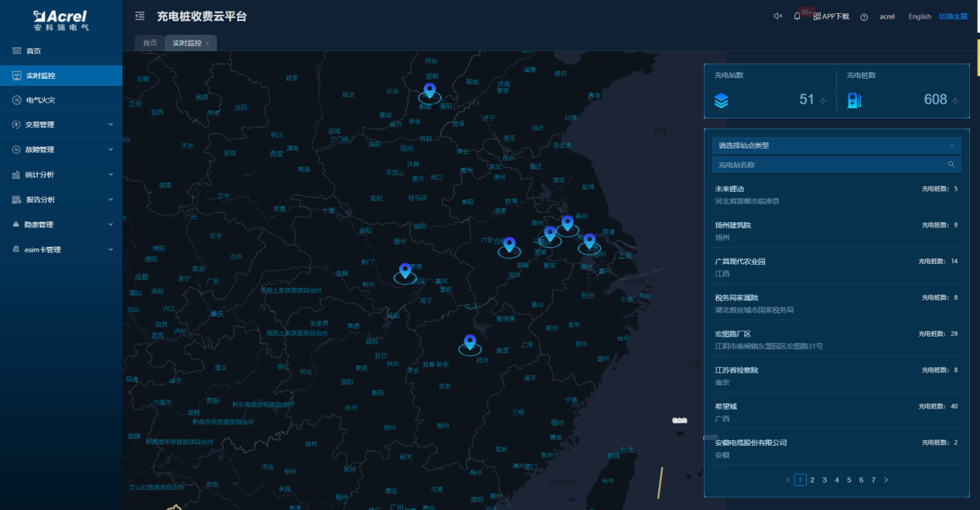Click the help question mark icon

[x=864, y=17]
